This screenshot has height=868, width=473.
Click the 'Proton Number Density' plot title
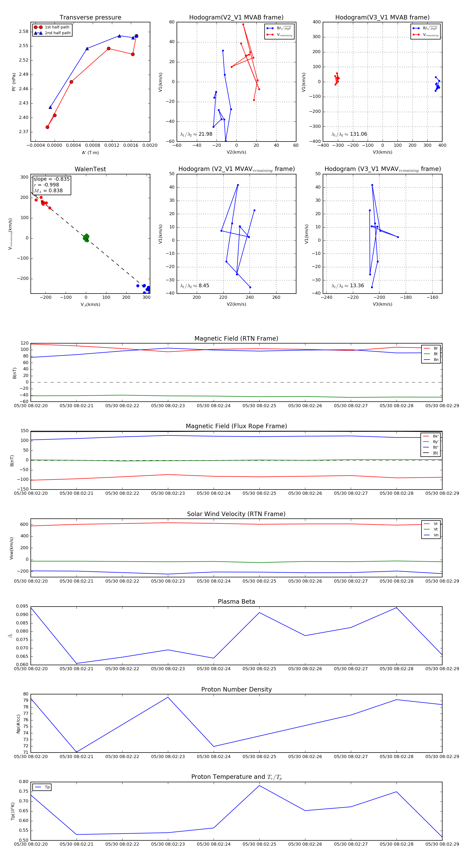236,689
